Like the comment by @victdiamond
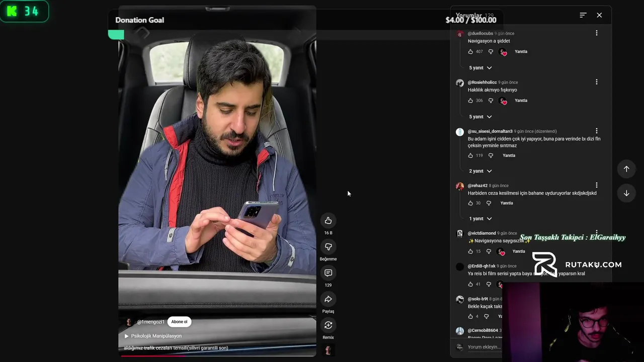 click(470, 251)
